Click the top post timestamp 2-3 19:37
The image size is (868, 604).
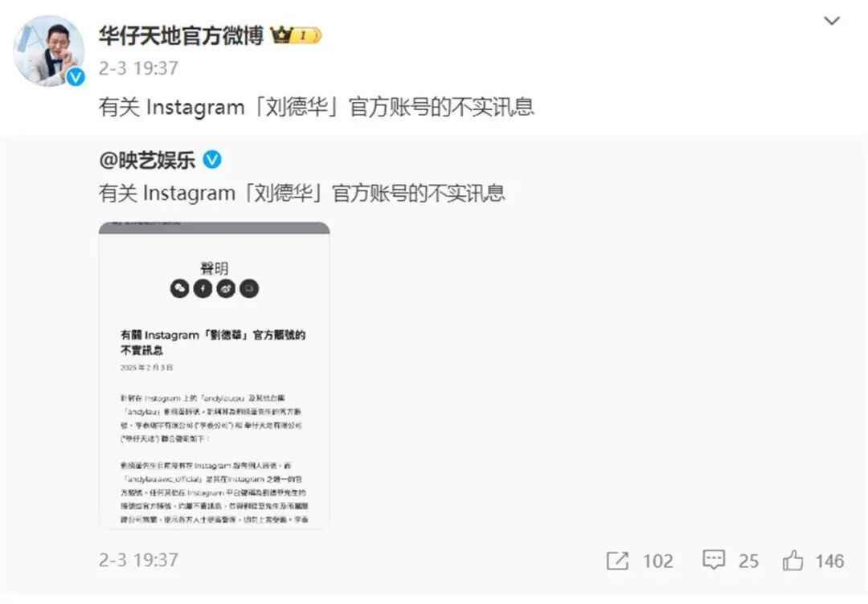point(138,68)
